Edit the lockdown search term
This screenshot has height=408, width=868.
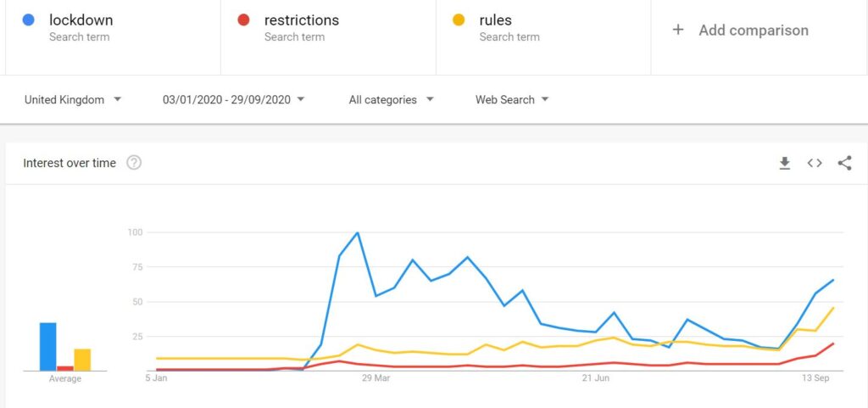pyautogui.click(x=81, y=20)
